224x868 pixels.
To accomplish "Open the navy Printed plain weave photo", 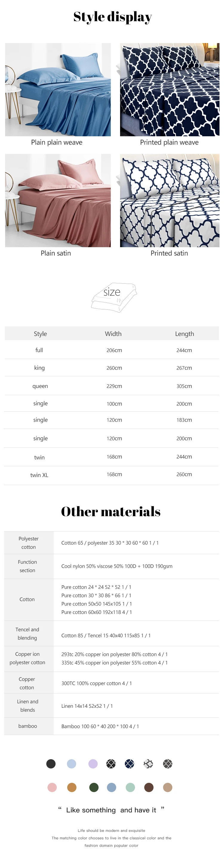I will [169, 90].
